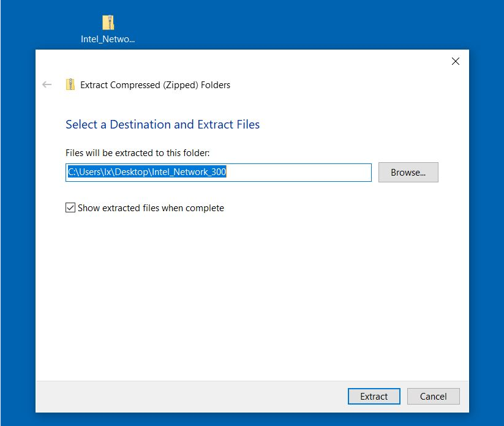Click the Intel_Netwo... file name label on desktop
504x426 pixels.
tap(108, 39)
